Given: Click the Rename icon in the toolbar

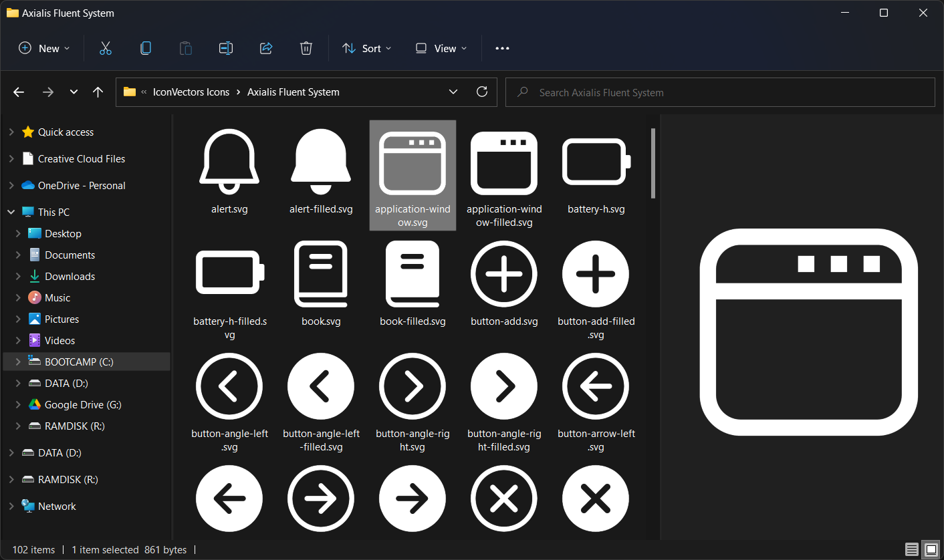Looking at the screenshot, I should coord(225,47).
